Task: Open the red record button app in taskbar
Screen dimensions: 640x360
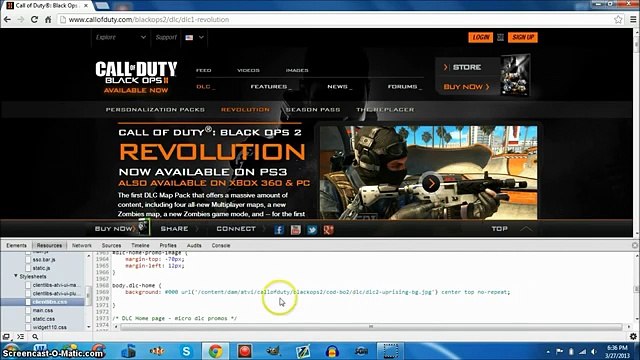Action: (244, 351)
